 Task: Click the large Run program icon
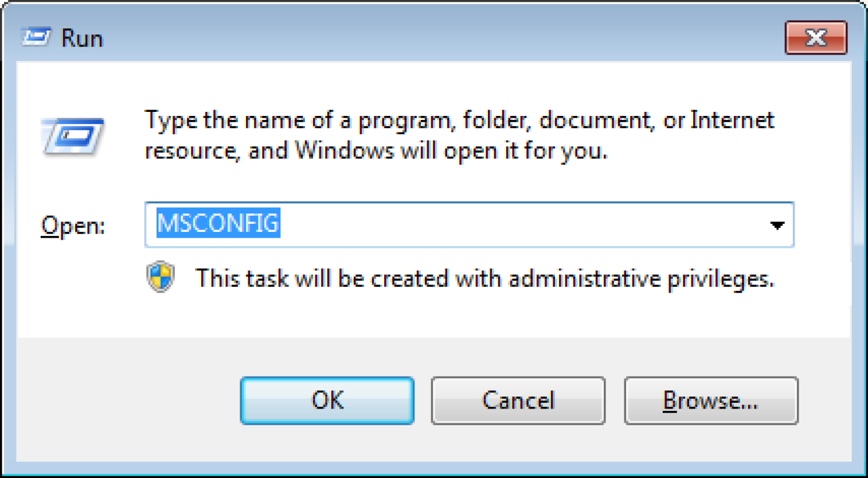tap(73, 137)
